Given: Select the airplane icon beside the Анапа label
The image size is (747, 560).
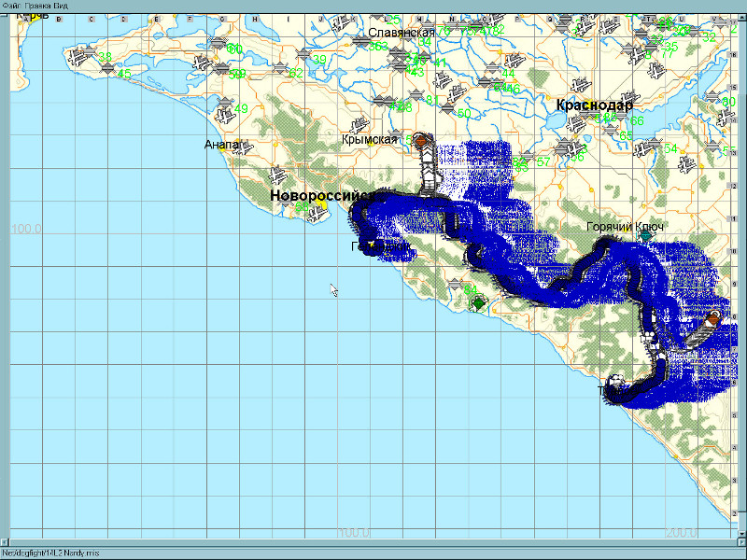Looking at the screenshot, I should (245, 147).
